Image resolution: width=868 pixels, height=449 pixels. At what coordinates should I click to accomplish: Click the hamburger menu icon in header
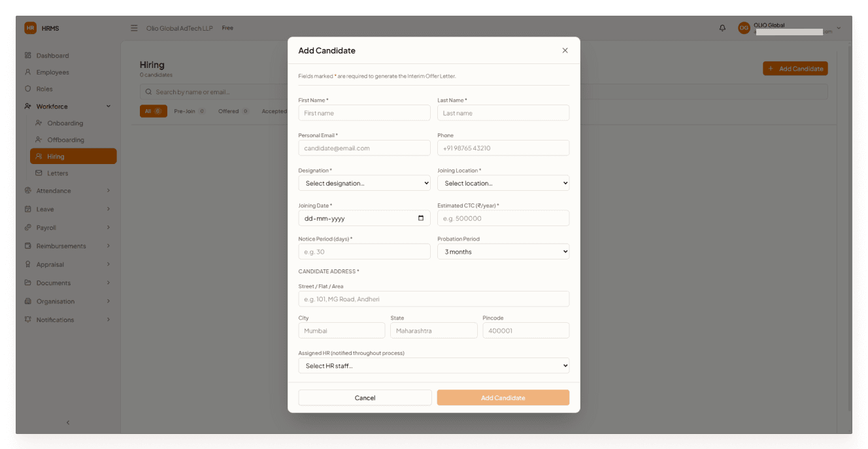tap(134, 28)
